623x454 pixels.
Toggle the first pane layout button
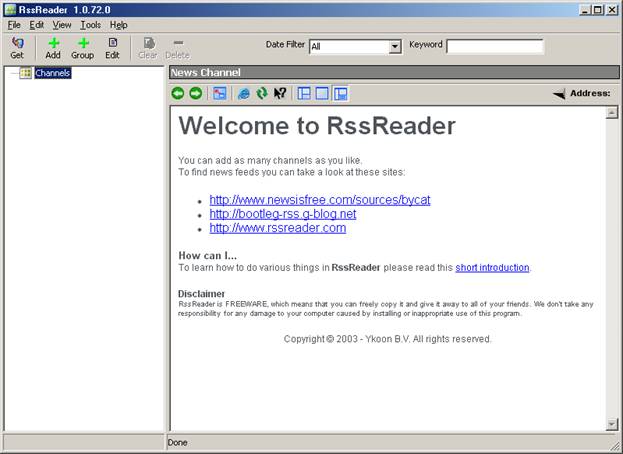pyautogui.click(x=305, y=93)
